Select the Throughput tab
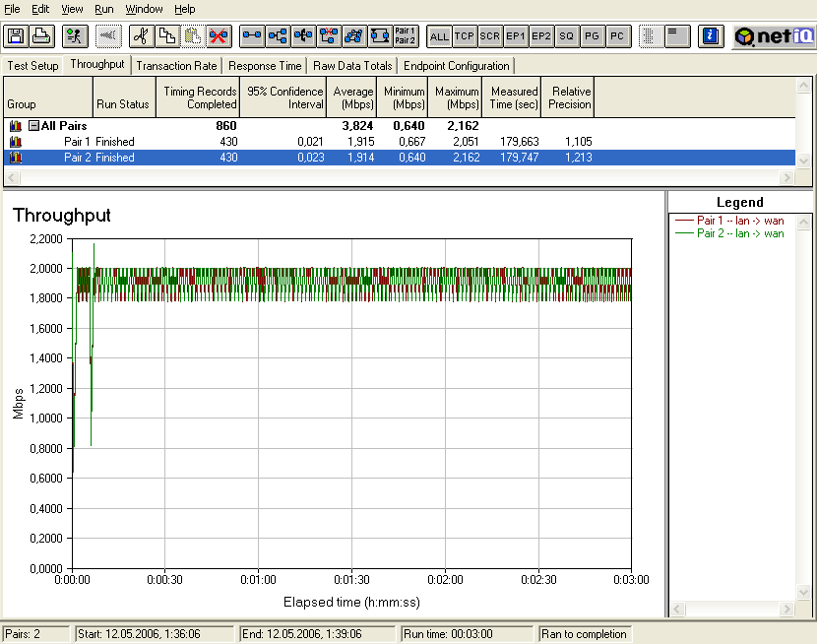The image size is (817, 644). tap(97, 64)
